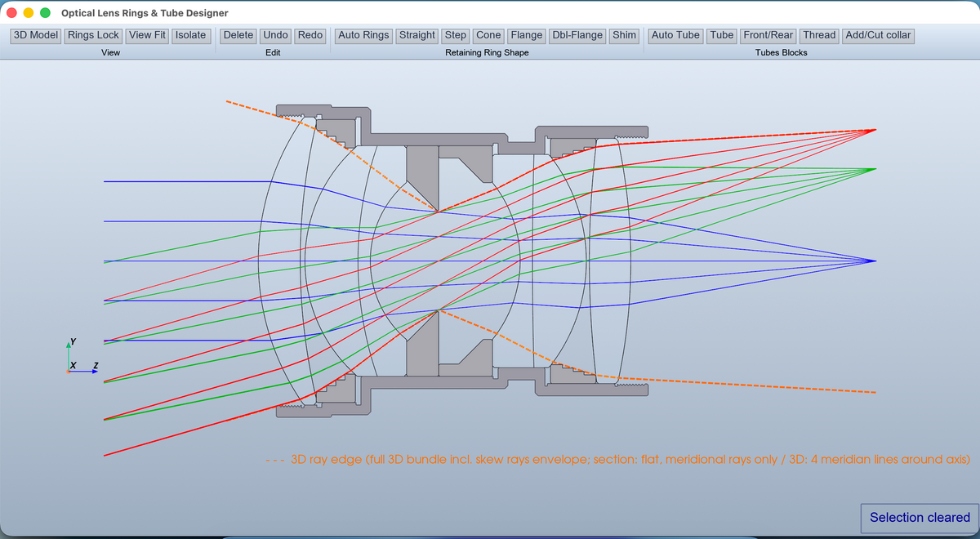Click the Tubes Blocks group label

(782, 52)
